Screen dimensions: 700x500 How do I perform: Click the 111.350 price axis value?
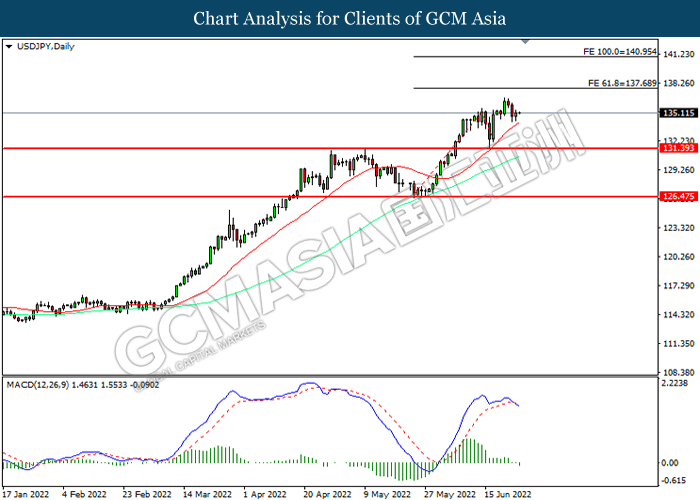click(679, 344)
